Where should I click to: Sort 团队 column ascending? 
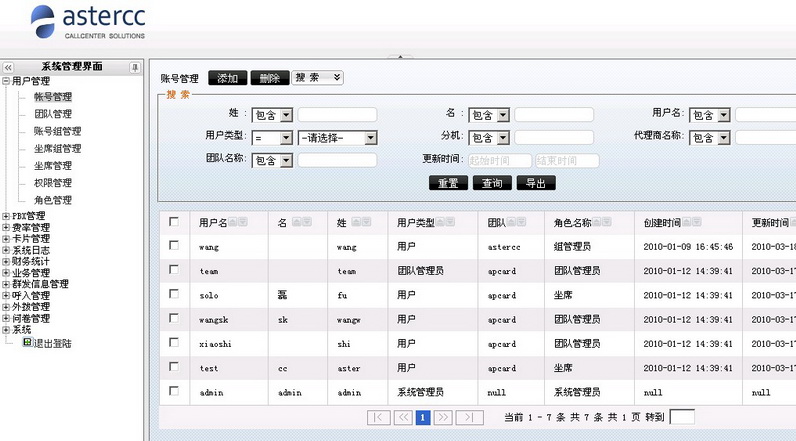511,222
